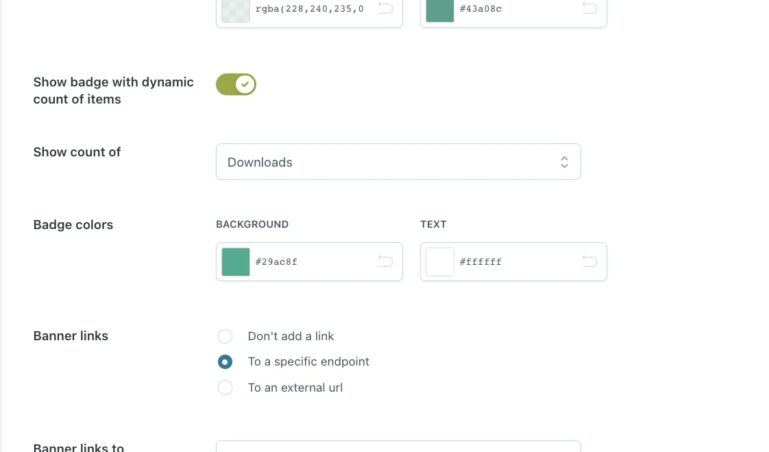Open the "Show count of" Downloads dropdown
The height and width of the screenshot is (452, 769).
click(x=398, y=162)
